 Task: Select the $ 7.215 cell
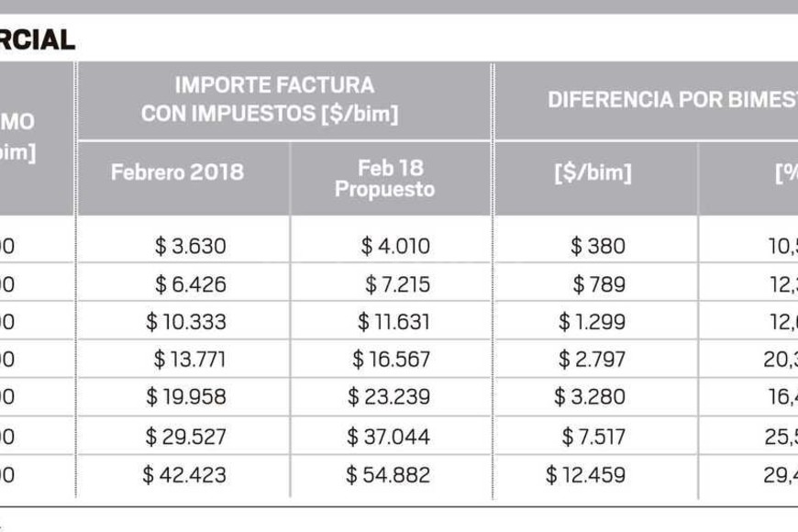396,284
